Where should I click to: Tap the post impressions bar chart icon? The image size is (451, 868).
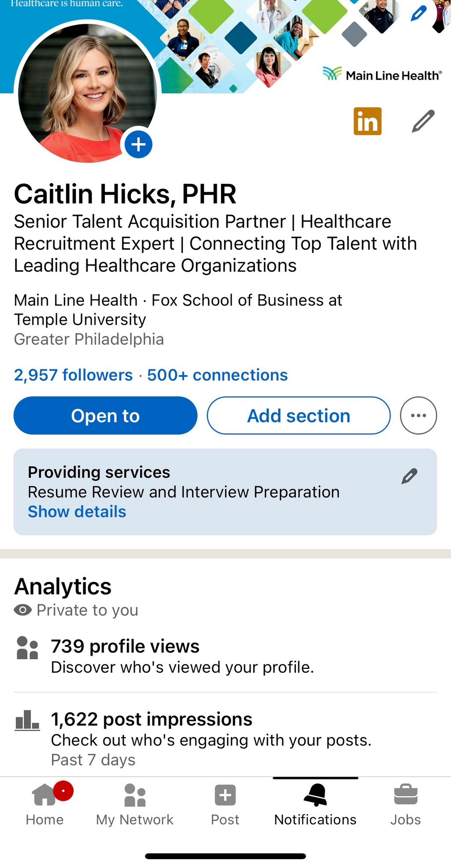click(x=27, y=720)
